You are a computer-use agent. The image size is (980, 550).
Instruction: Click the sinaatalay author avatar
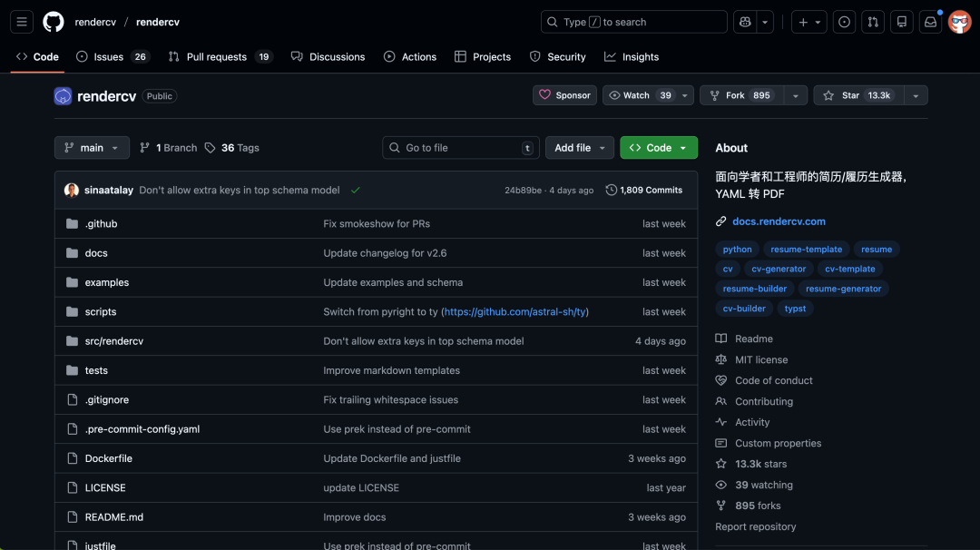pyautogui.click(x=72, y=190)
